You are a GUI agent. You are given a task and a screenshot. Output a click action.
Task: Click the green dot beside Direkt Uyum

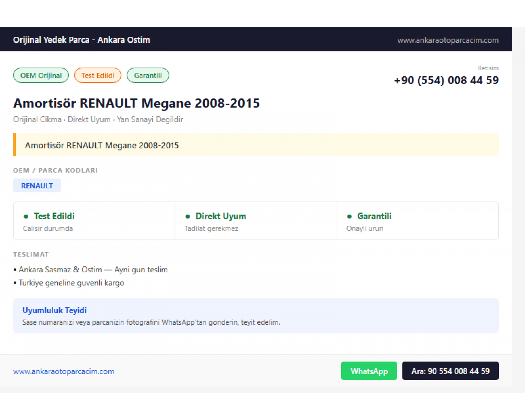pyautogui.click(x=188, y=216)
